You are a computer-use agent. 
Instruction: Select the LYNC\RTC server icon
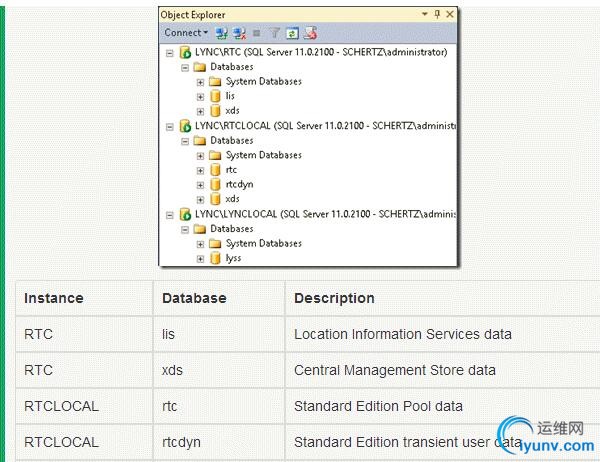[185, 52]
